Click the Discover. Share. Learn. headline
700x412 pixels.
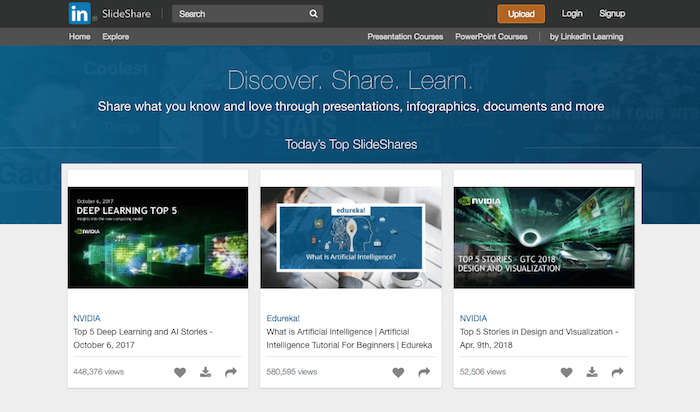pos(350,80)
